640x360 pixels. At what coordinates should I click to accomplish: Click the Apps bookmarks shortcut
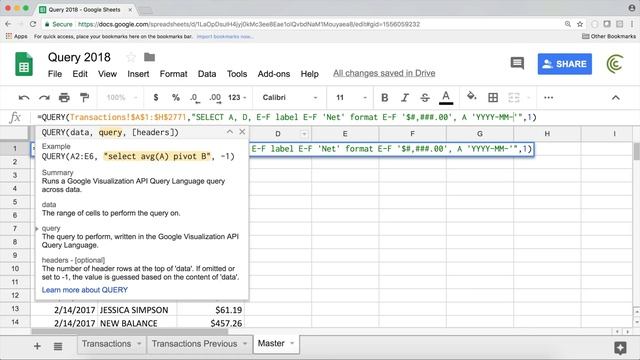tap(17, 36)
